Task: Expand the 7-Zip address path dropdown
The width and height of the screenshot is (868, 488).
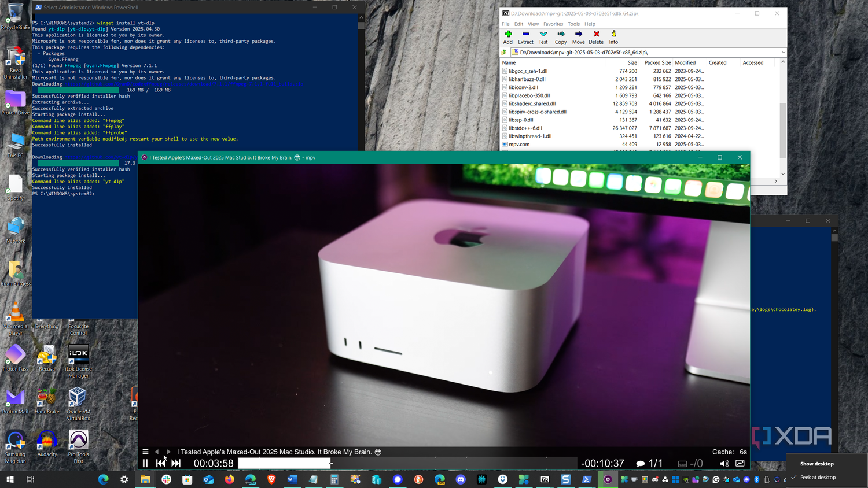Action: (784, 52)
